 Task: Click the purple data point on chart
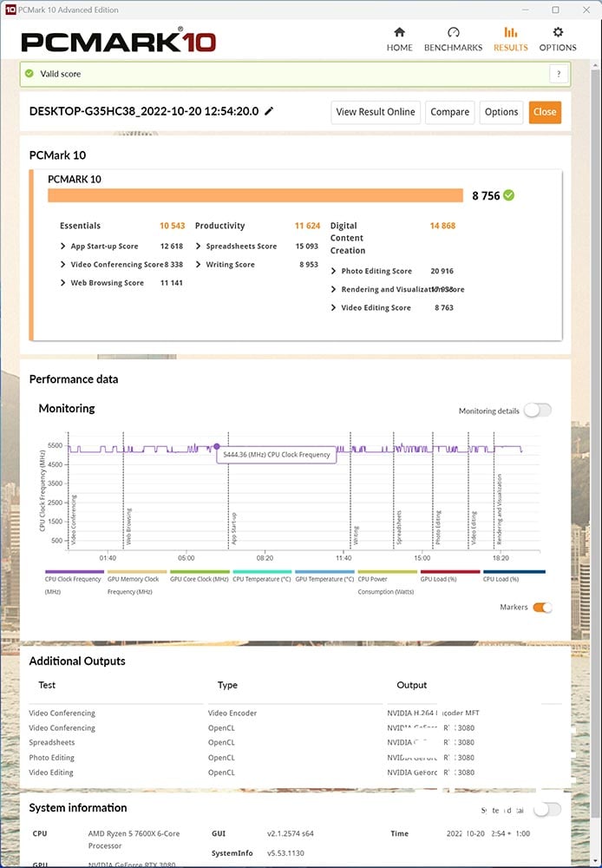pos(216,446)
